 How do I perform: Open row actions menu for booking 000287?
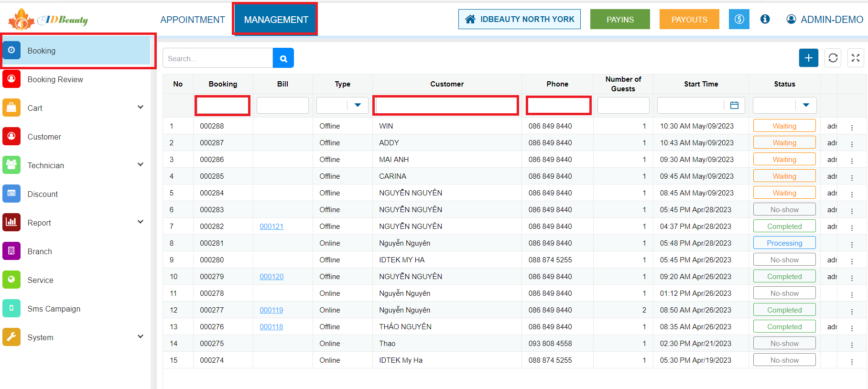852,144
